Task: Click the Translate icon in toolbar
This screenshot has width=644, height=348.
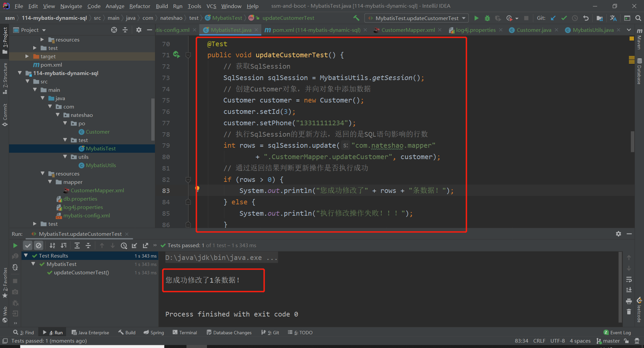Action: [613, 18]
